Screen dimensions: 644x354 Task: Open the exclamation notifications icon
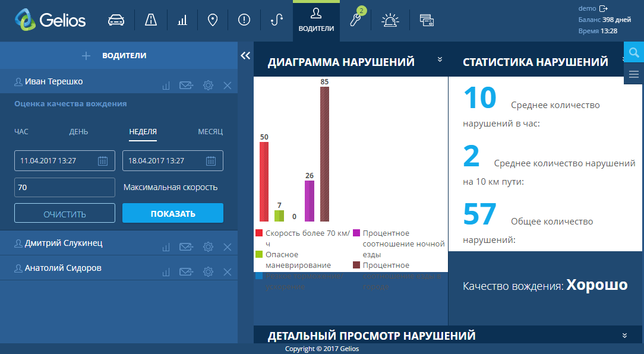point(244,20)
